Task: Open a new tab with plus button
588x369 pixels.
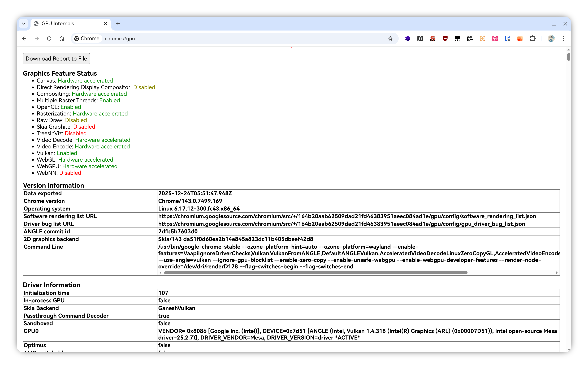Action: (118, 24)
